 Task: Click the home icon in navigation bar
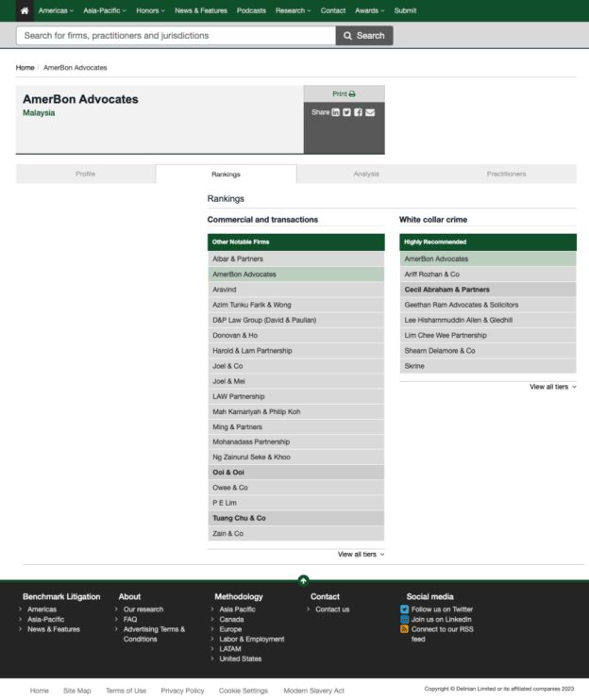(25, 10)
